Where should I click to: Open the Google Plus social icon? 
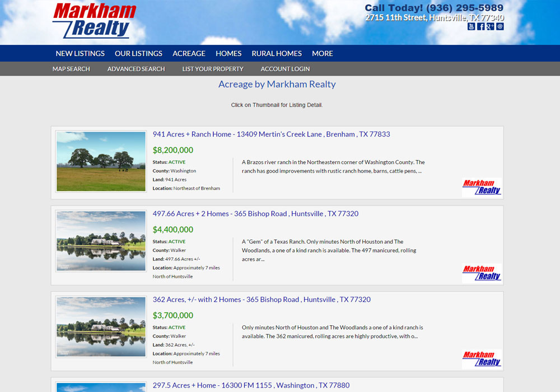click(x=491, y=26)
